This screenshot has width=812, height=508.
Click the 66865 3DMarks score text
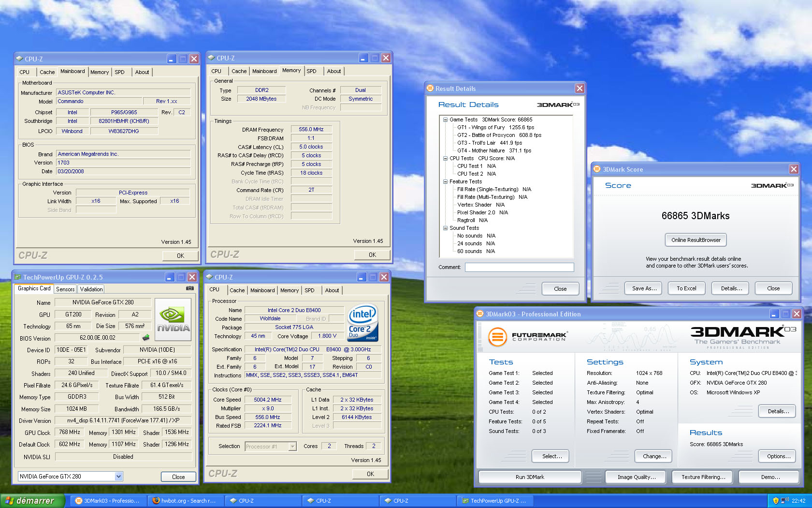coord(696,216)
